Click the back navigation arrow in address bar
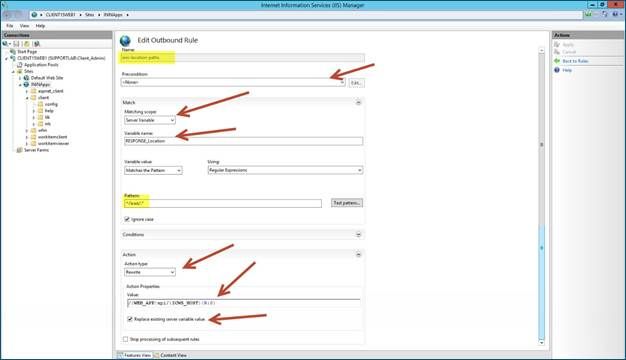Image resolution: width=626 pixels, height=360 pixels. point(8,15)
